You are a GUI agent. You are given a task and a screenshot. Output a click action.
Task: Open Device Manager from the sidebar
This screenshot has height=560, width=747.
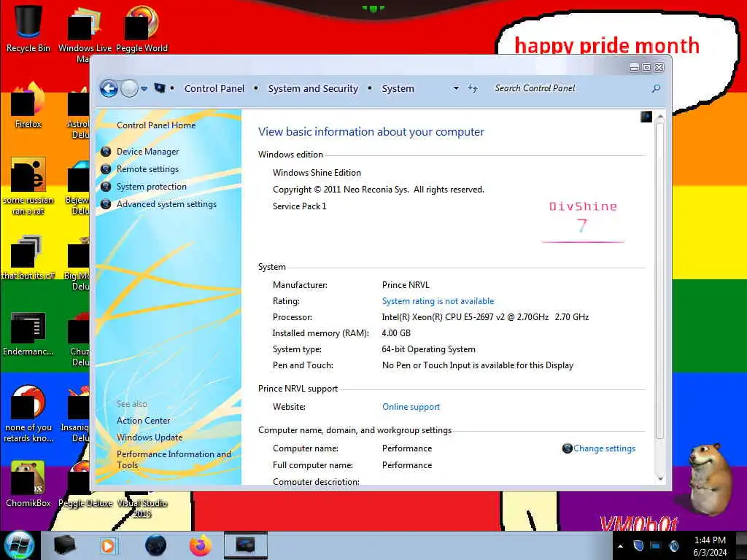[x=147, y=152]
